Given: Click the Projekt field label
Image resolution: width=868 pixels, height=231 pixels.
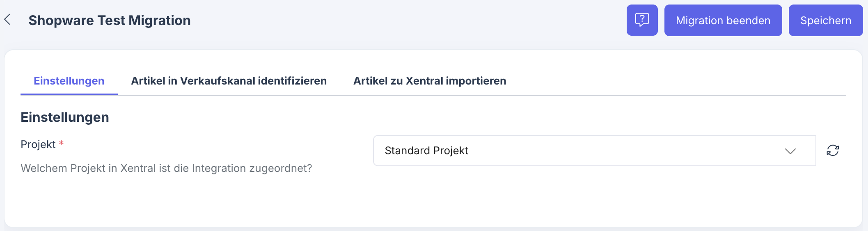Looking at the screenshot, I should (38, 144).
